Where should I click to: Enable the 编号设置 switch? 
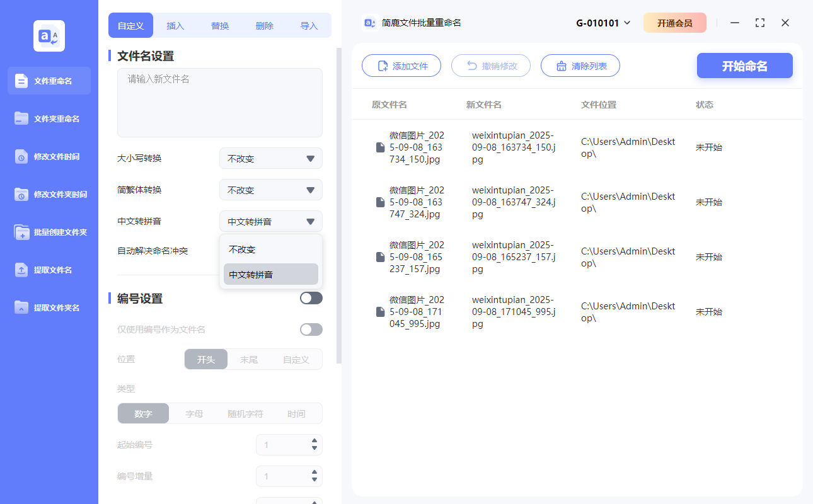(311, 297)
